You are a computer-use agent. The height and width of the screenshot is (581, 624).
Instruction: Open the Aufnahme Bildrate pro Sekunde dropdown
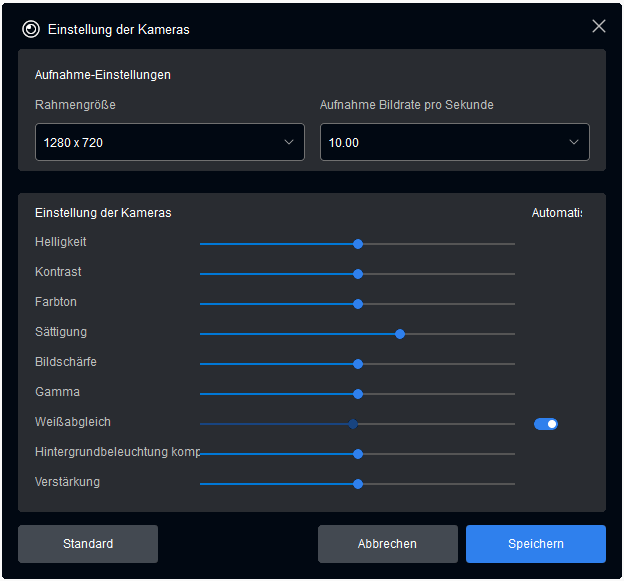pos(454,142)
